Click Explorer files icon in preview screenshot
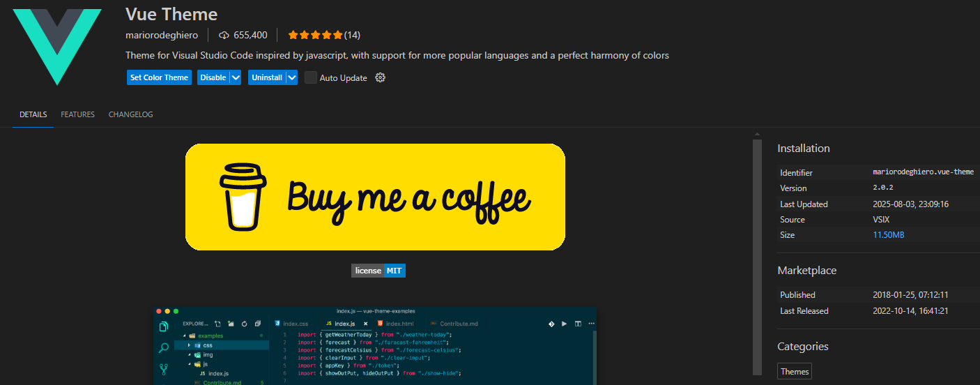This screenshot has width=980, height=385. click(164, 326)
